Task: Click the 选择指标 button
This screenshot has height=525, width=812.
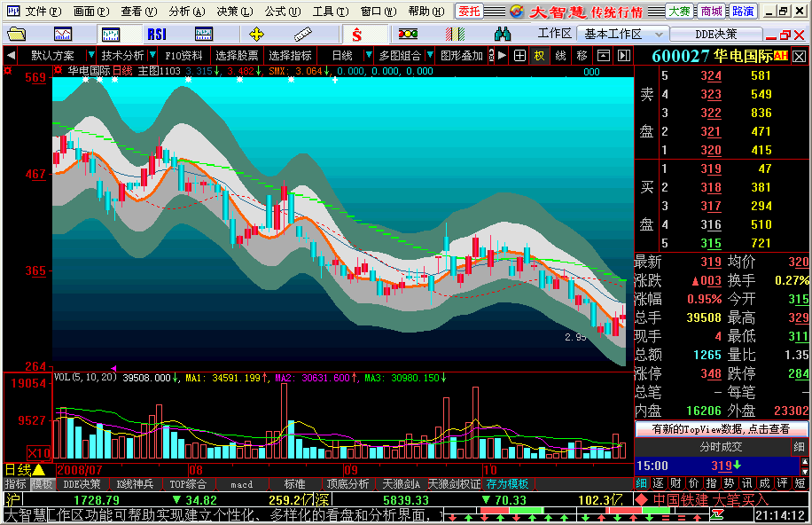Action: [290, 55]
